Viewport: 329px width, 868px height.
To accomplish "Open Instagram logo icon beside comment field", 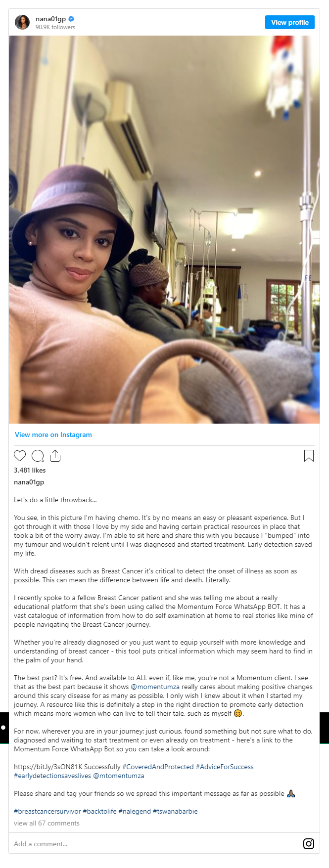I will (309, 844).
